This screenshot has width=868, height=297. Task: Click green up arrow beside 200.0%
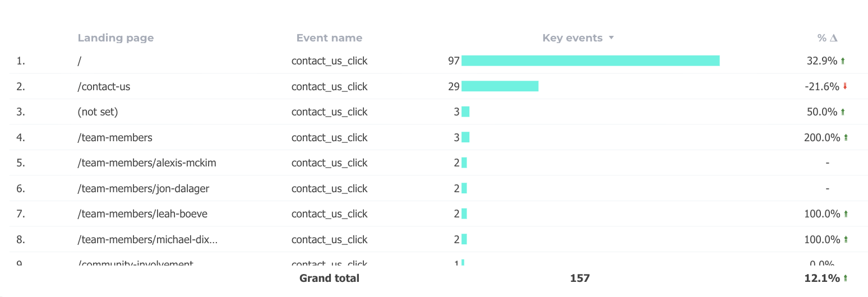846,138
